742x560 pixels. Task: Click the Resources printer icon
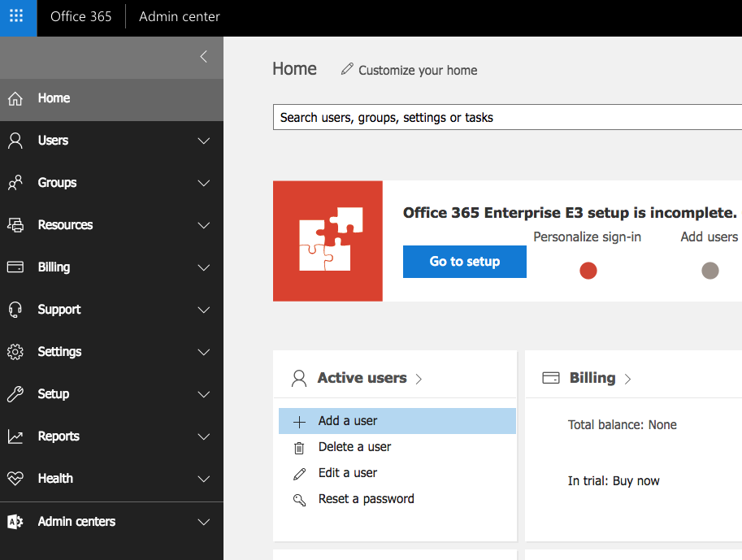coord(15,225)
